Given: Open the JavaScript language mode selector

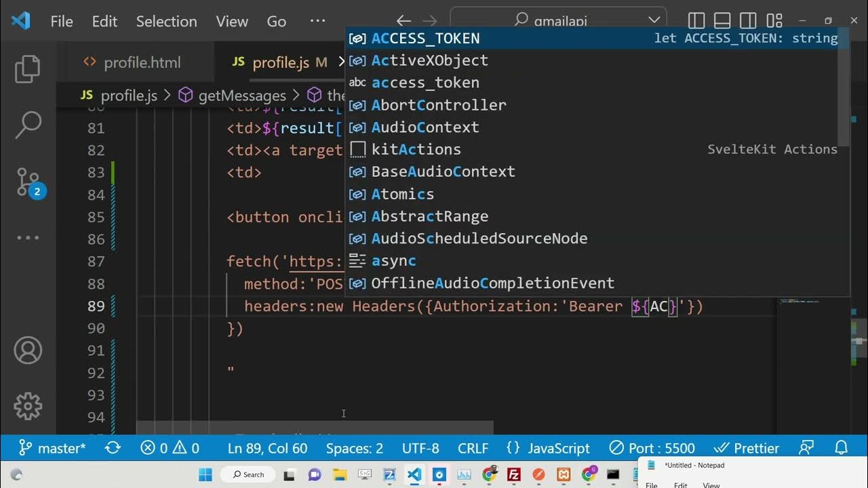Looking at the screenshot, I should click(x=548, y=448).
